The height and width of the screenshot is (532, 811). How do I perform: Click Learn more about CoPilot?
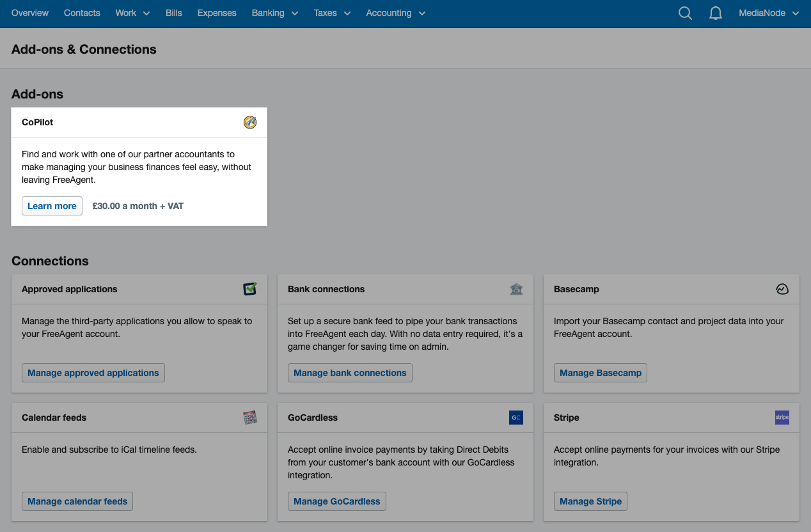pos(52,206)
